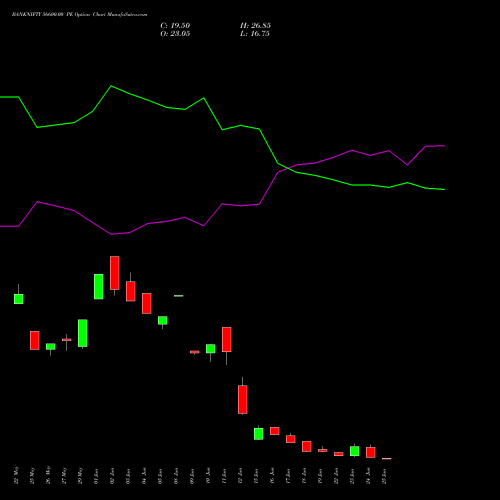Click the BANKNIFTY PE Options chart title
Image resolution: width=500 pixels, height=500 pixels.
pos(79,15)
